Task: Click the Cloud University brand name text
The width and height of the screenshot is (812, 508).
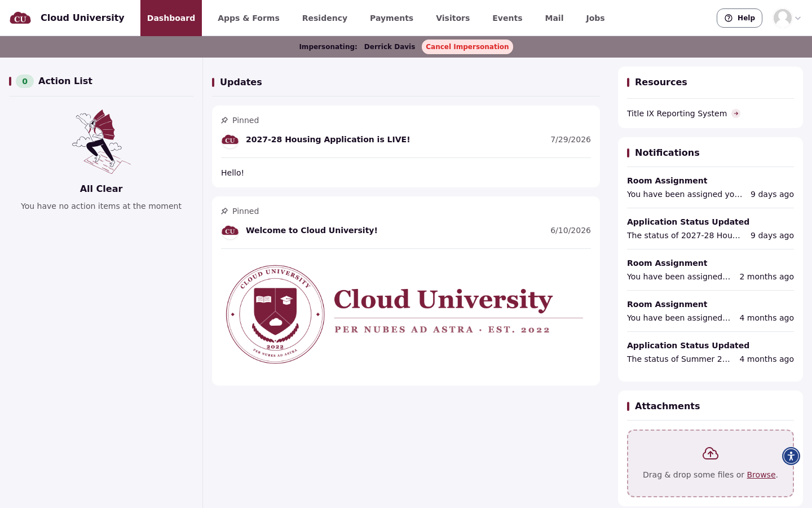Action: coord(82,17)
